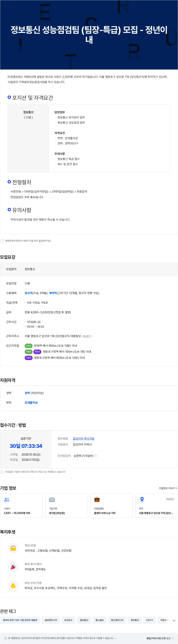
Task: Click the 5호선 badge for 영등포구청역
Action: tap(37, 352)
